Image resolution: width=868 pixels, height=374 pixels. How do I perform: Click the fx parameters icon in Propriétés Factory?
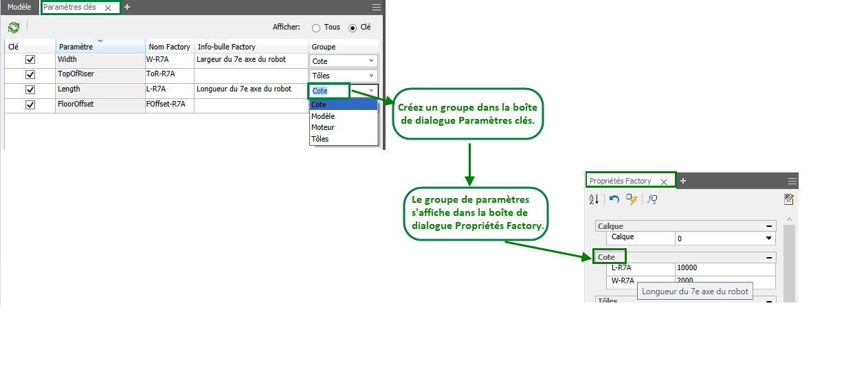coord(652,199)
